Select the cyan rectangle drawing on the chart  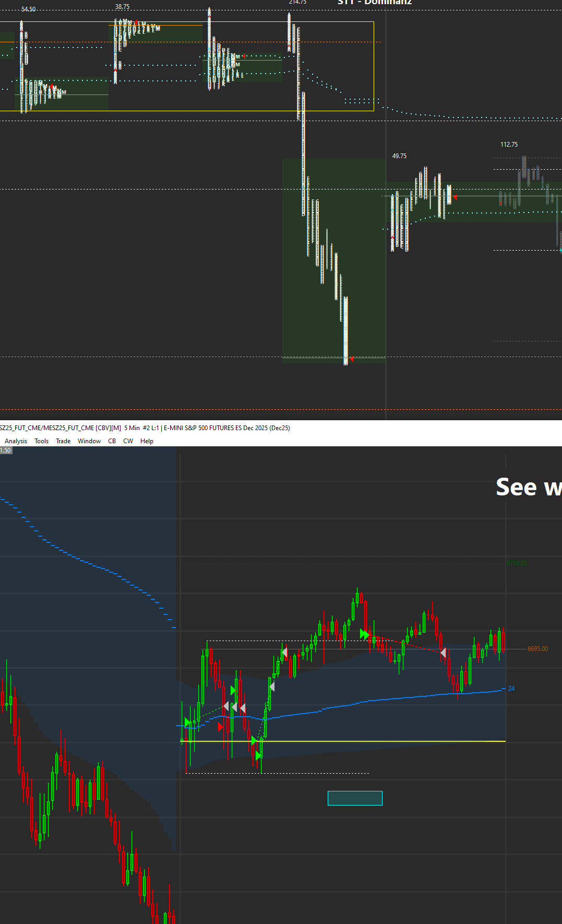pos(355,798)
